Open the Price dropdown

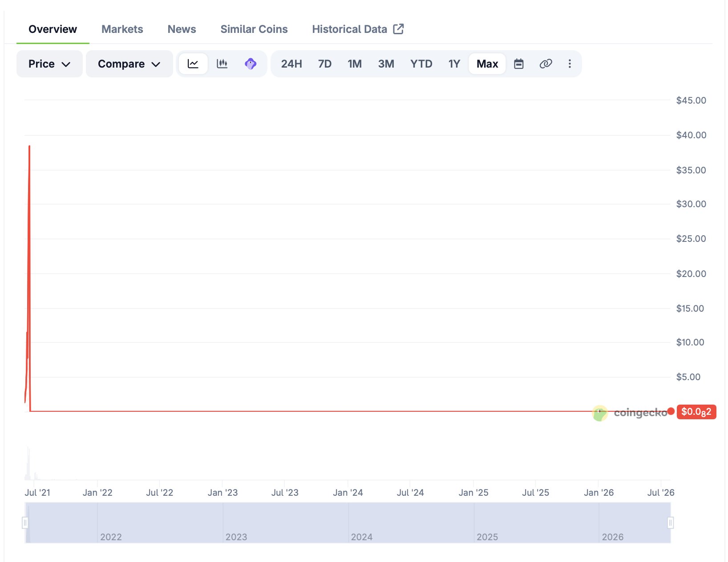[49, 64]
